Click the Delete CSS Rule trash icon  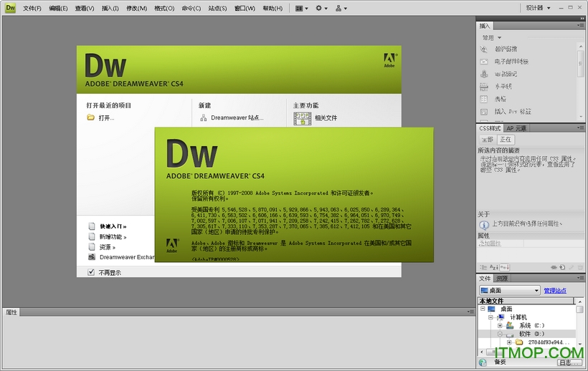coord(580,267)
